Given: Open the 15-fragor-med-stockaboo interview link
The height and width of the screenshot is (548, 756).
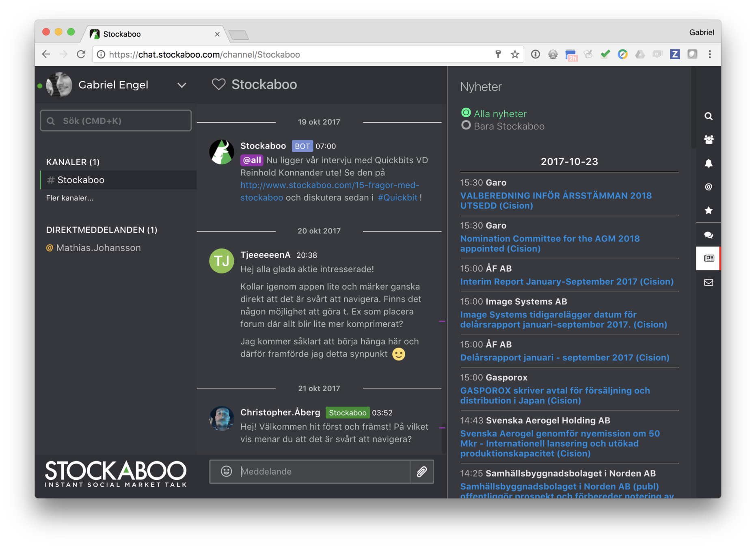Looking at the screenshot, I should pos(330,191).
